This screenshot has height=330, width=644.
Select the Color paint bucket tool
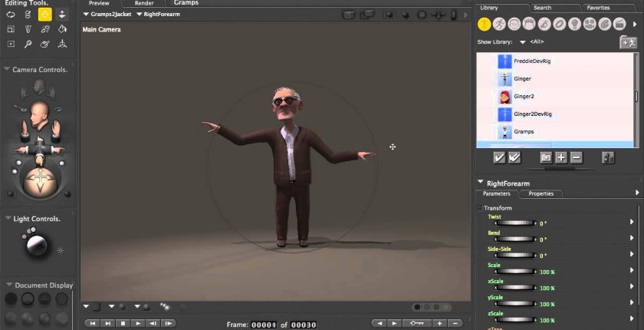coord(62,28)
